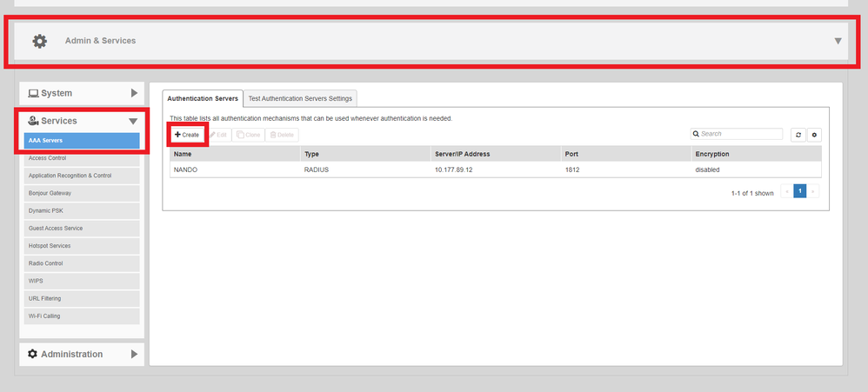Expand the System section arrow

click(134, 93)
